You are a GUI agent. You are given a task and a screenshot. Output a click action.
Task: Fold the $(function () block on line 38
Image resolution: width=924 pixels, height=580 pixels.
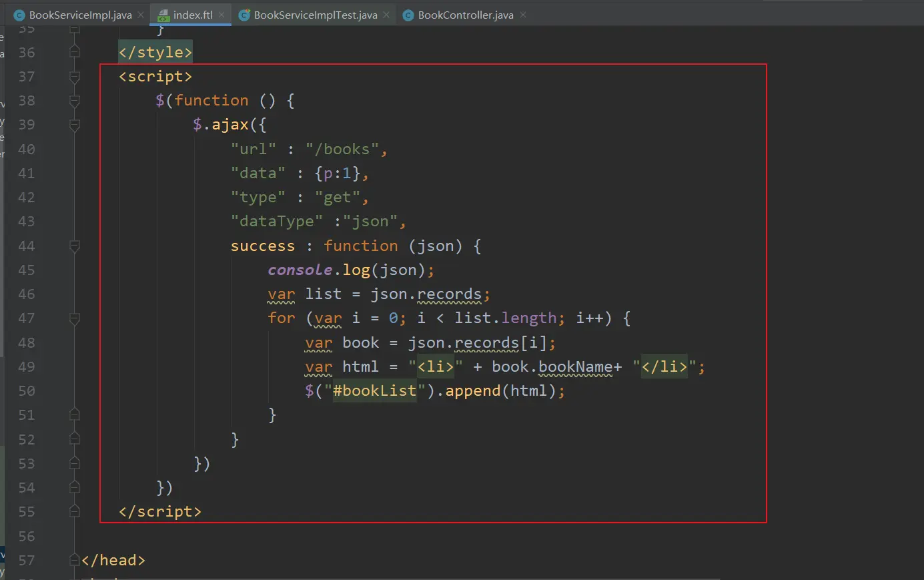(x=75, y=101)
